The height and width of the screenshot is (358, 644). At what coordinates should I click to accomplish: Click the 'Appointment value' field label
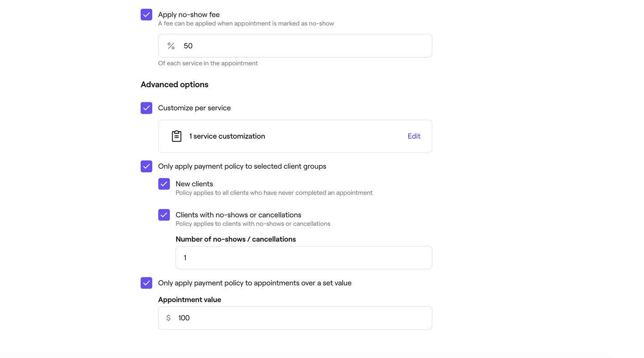coord(190,300)
